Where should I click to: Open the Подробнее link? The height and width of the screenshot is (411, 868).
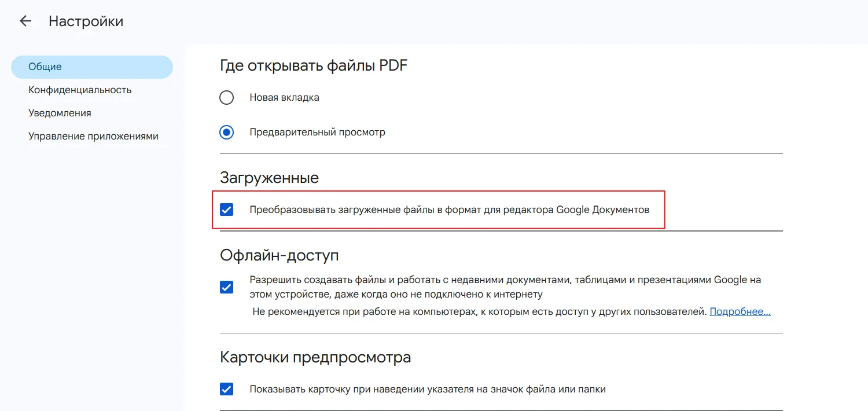click(x=740, y=311)
